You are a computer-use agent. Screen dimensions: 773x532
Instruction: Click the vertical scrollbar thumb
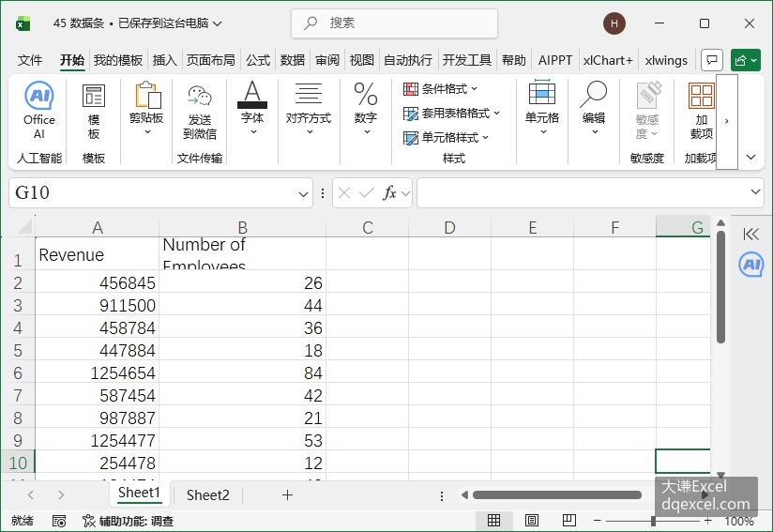720,287
